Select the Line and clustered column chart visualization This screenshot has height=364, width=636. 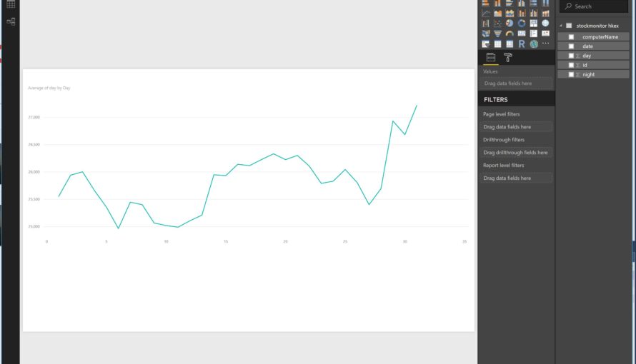click(x=534, y=14)
